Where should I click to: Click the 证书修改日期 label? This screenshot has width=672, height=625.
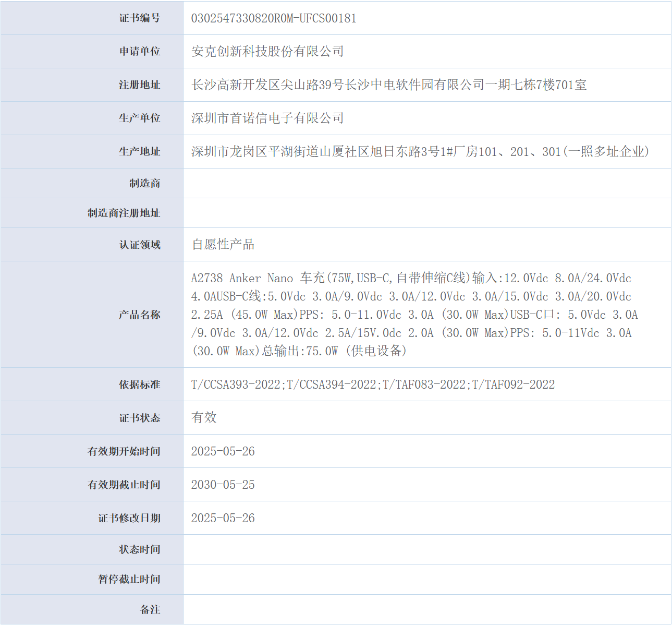point(129,519)
